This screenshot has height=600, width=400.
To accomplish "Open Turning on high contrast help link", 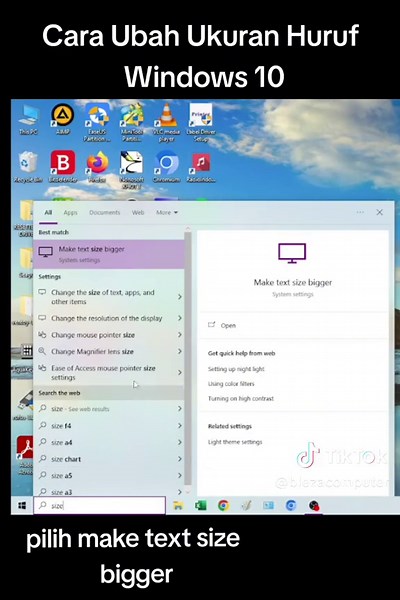I will (241, 399).
